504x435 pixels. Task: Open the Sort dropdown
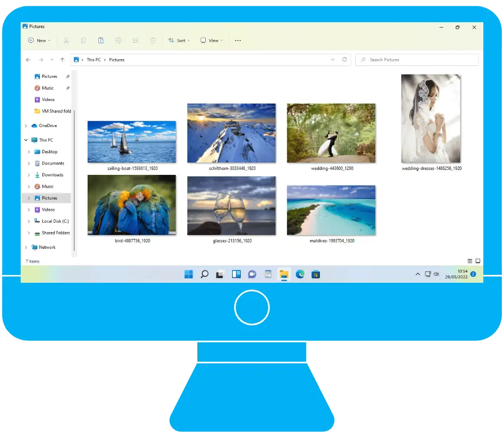pos(180,40)
